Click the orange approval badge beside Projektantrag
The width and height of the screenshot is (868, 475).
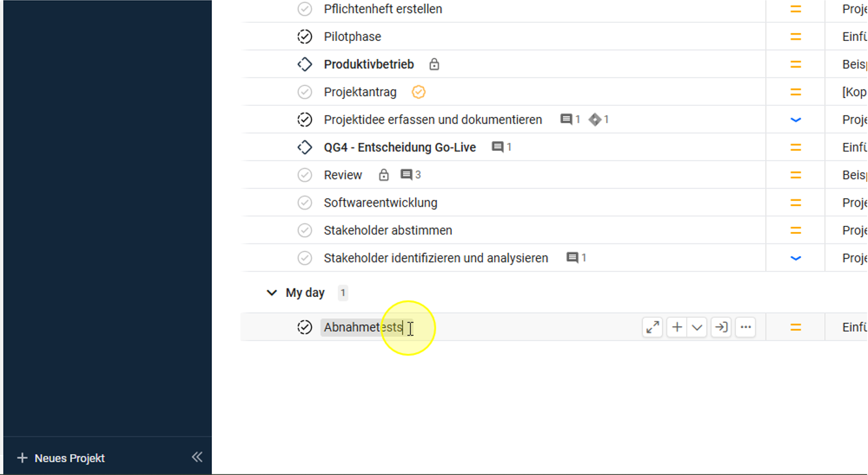[x=419, y=92]
